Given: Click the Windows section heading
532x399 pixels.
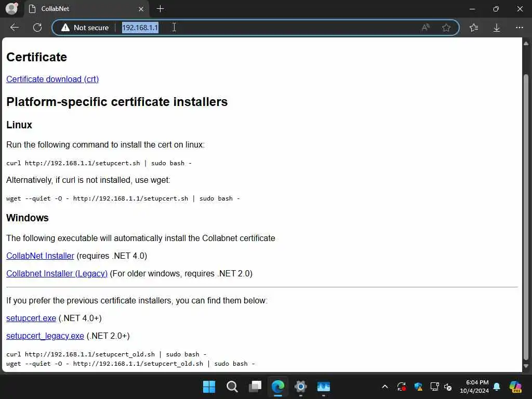Looking at the screenshot, I should tap(28, 218).
